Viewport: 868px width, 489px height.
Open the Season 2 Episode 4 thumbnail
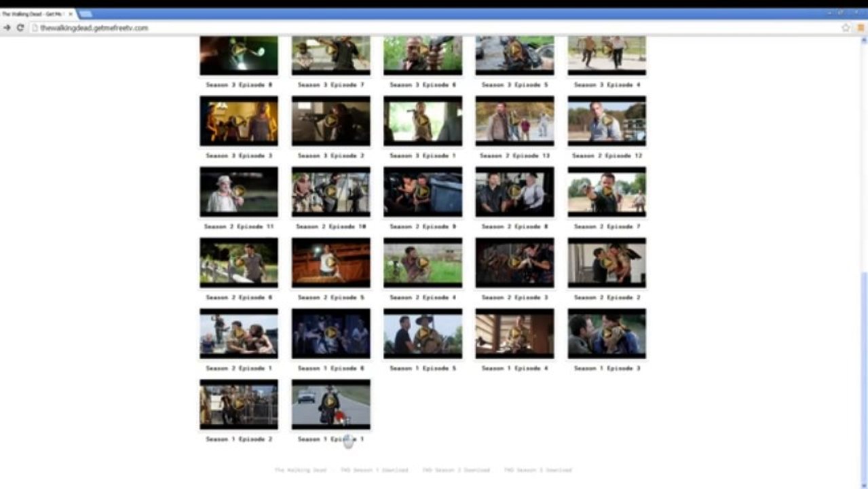[x=423, y=263]
